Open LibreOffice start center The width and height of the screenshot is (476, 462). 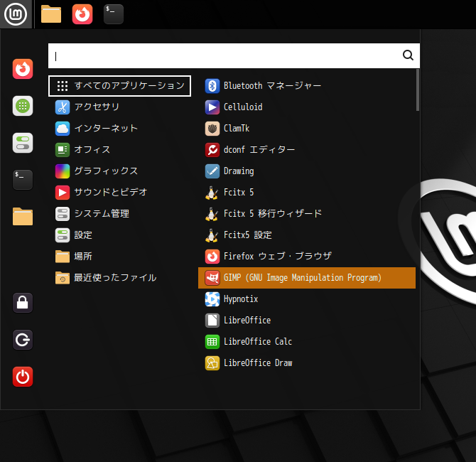[x=307, y=321]
